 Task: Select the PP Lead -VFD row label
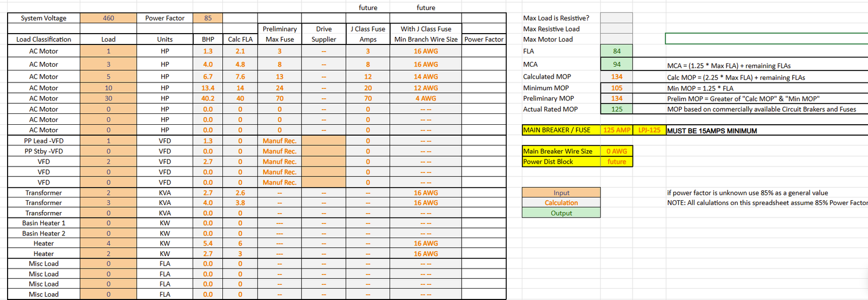(x=44, y=141)
